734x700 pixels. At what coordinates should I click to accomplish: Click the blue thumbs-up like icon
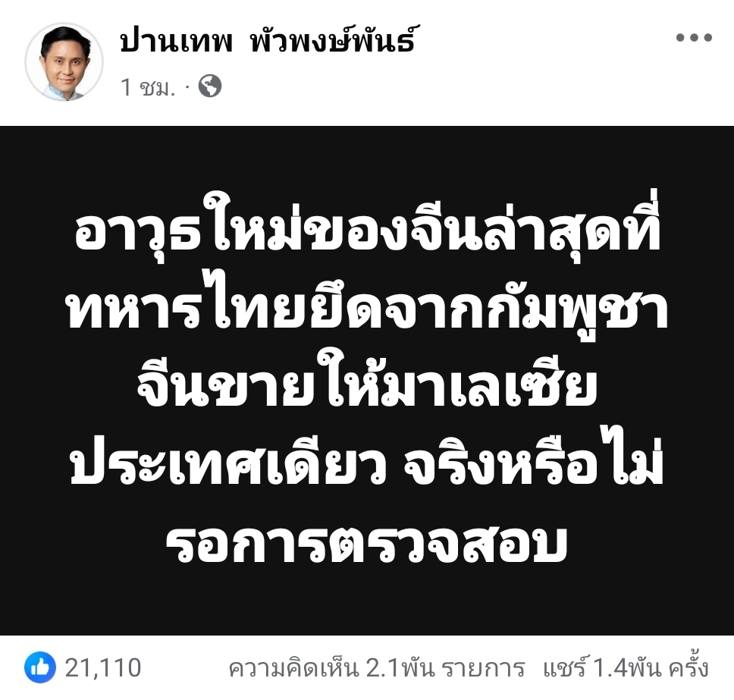tap(40, 667)
